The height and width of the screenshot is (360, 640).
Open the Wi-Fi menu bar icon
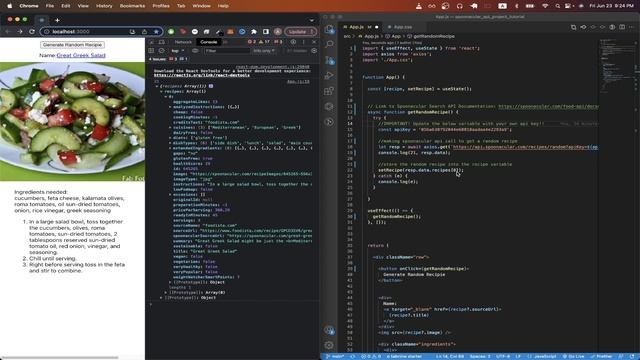pos(545,6)
